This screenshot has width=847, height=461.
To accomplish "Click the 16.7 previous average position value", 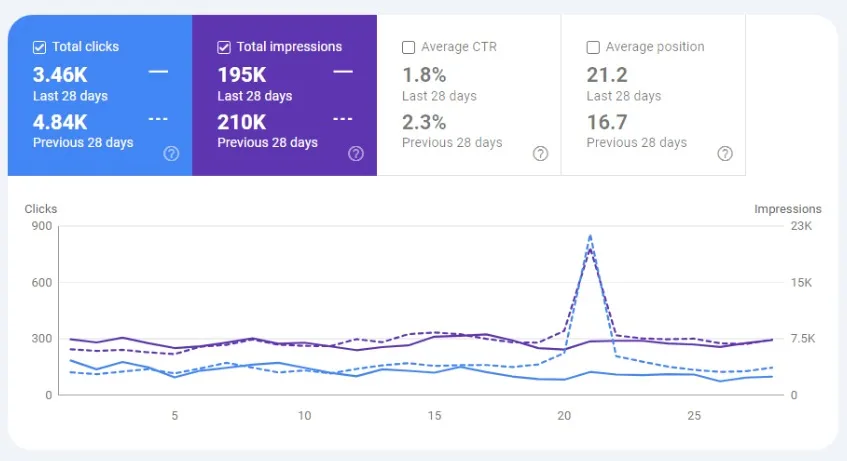I will pos(607,121).
